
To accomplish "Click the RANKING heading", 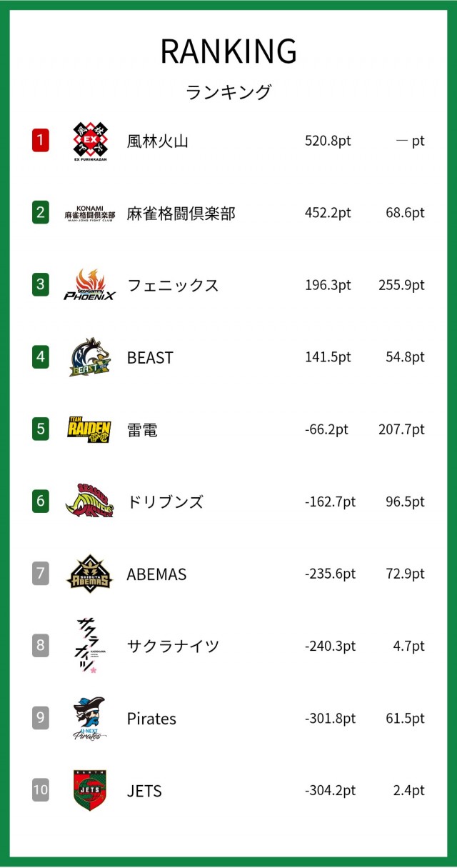I will point(228,51).
